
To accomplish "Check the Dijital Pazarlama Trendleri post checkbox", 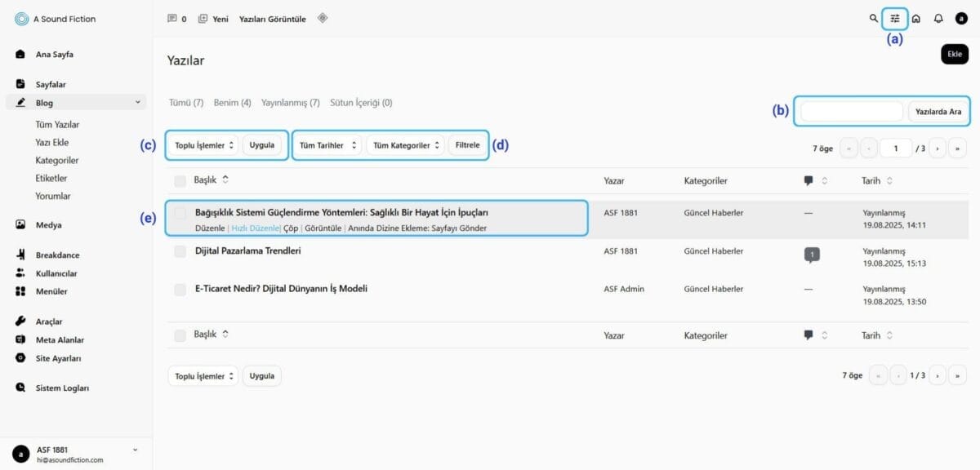I will click(180, 251).
